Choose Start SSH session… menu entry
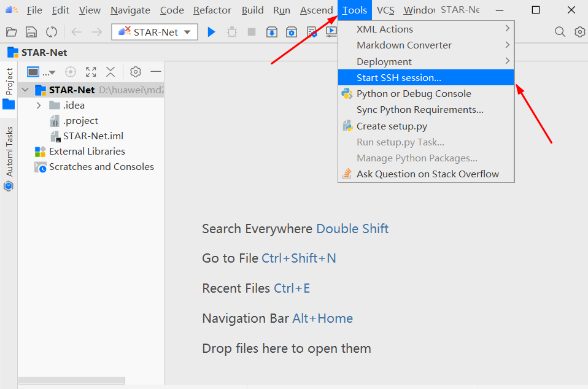 425,77
